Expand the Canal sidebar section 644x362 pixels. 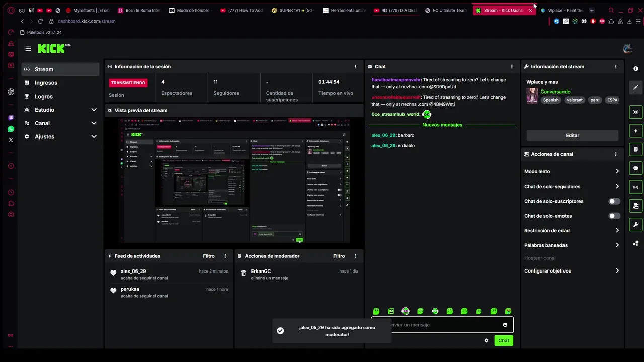[94, 123]
